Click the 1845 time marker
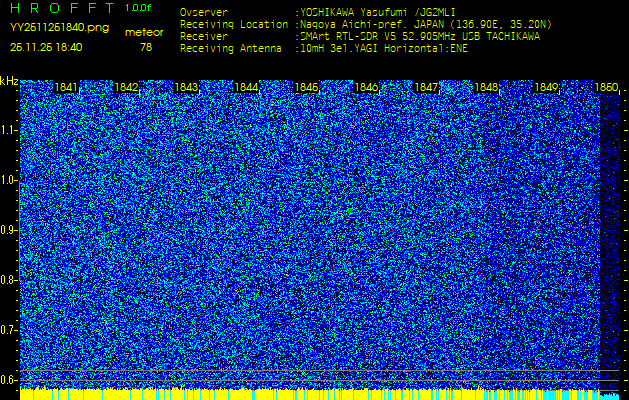The width and height of the screenshot is (629, 400). (x=306, y=87)
